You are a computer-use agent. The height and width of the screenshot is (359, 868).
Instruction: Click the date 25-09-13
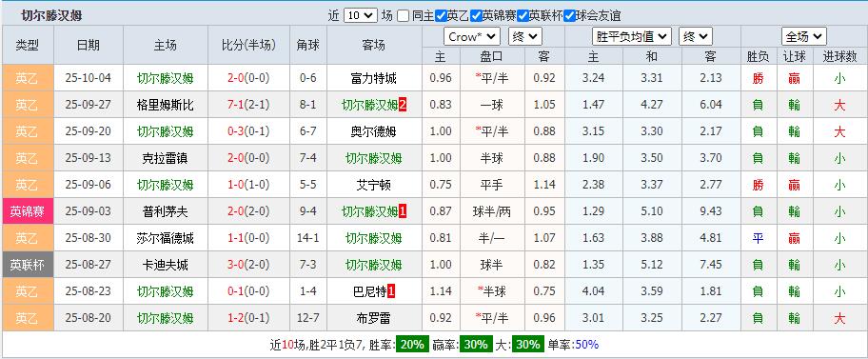(88, 158)
